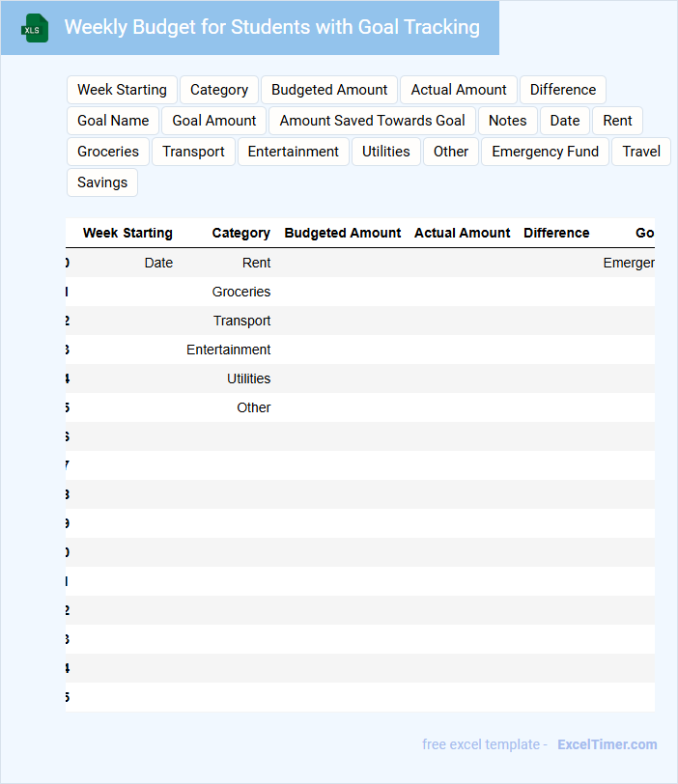Viewport: 678px width, 784px height.
Task: Click the page title heading text
Action: 272,27
